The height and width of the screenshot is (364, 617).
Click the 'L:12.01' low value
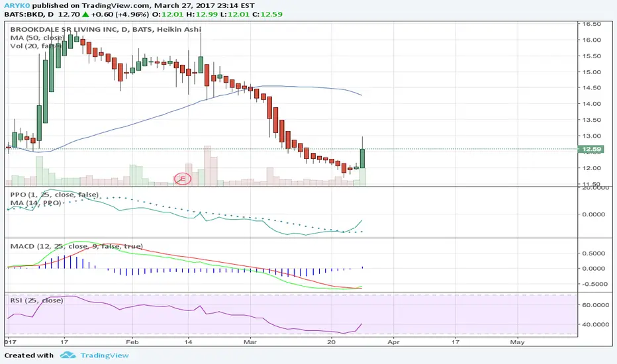click(234, 14)
